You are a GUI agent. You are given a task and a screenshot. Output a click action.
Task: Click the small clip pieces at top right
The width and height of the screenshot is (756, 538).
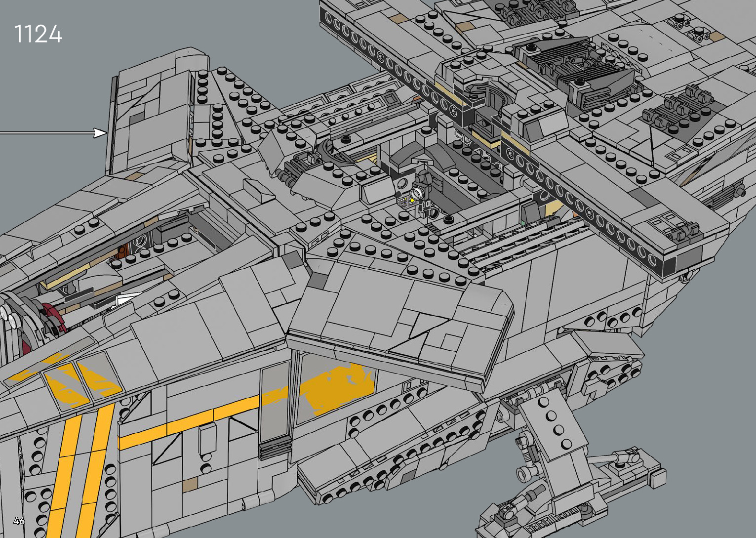[691, 29]
